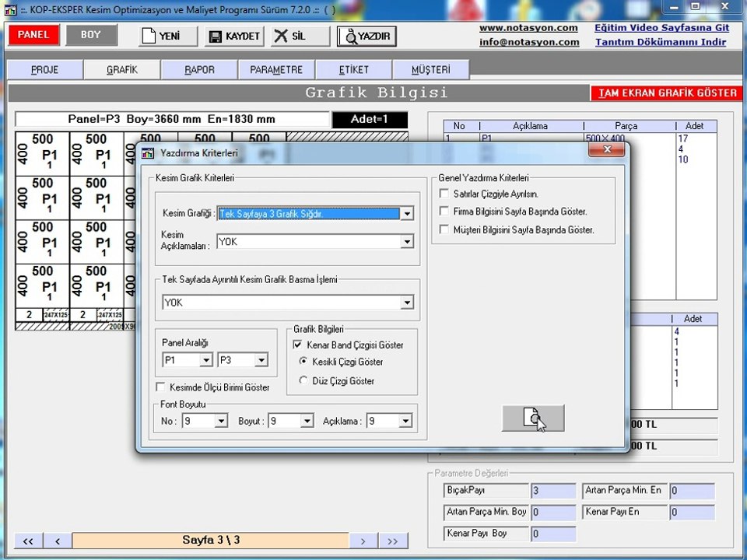This screenshot has height=560, width=747.
Task: Click the YAZDIR print button
Action: [366, 37]
